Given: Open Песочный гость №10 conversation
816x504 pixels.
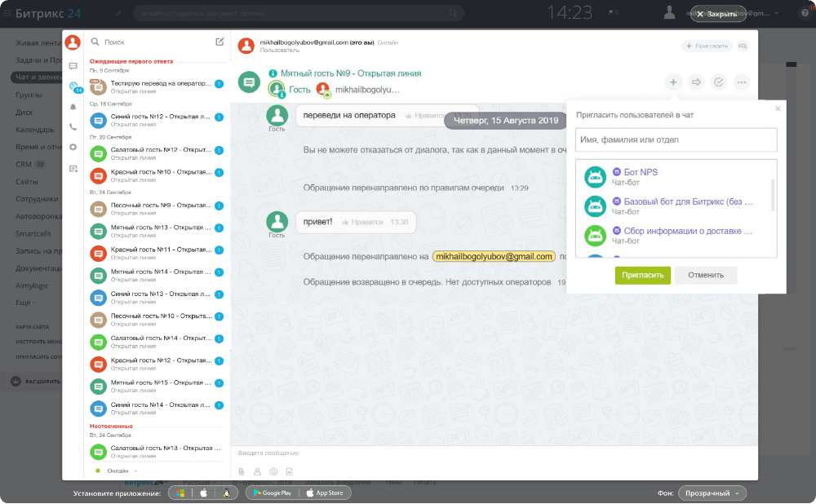Looking at the screenshot, I should tap(157, 320).
